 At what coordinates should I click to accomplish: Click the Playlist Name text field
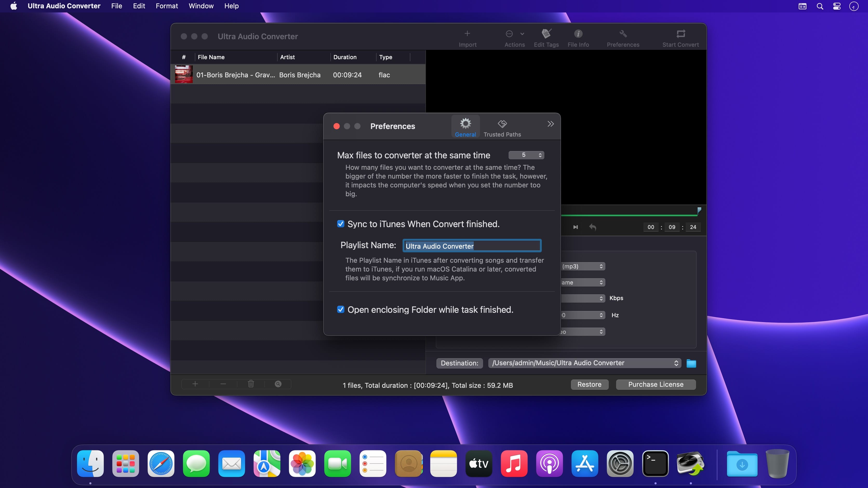click(472, 246)
